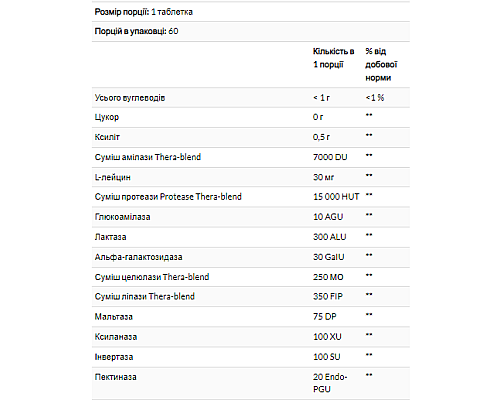
Task: Click the 'Лактаза' ingredient name
Action: tap(110, 237)
